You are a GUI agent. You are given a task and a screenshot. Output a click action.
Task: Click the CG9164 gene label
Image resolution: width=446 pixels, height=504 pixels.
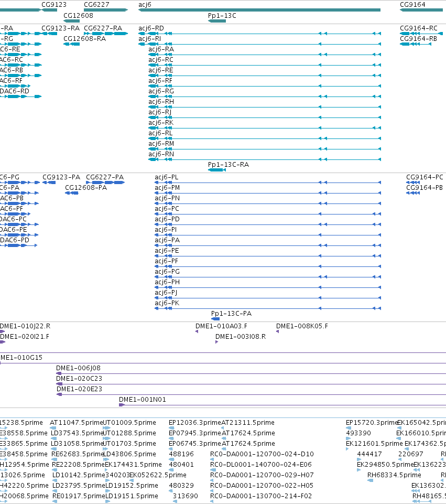click(412, 5)
